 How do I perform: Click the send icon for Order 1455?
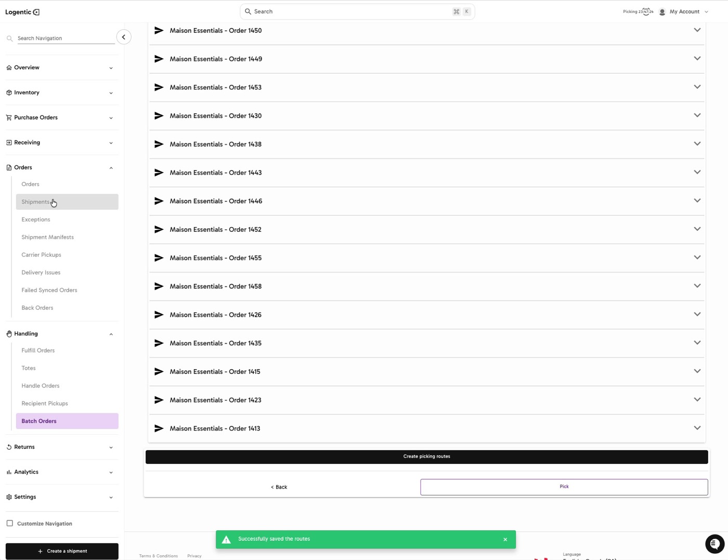click(x=159, y=258)
